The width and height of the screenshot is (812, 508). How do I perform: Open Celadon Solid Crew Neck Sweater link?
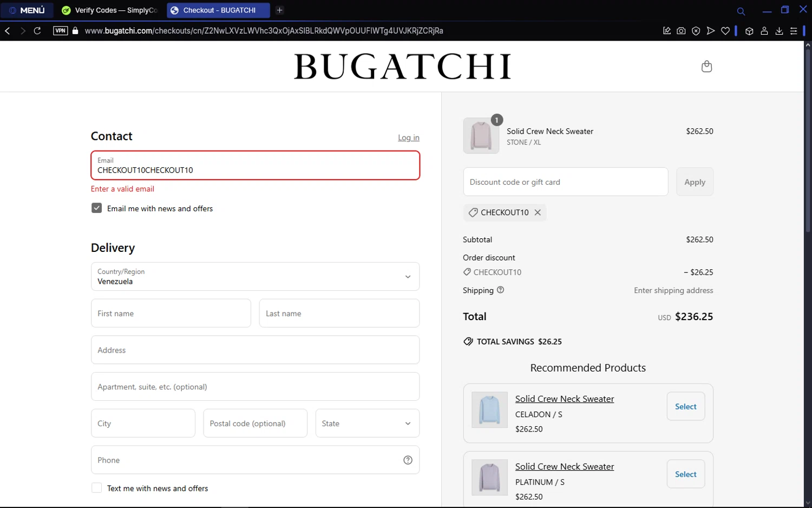pos(565,399)
